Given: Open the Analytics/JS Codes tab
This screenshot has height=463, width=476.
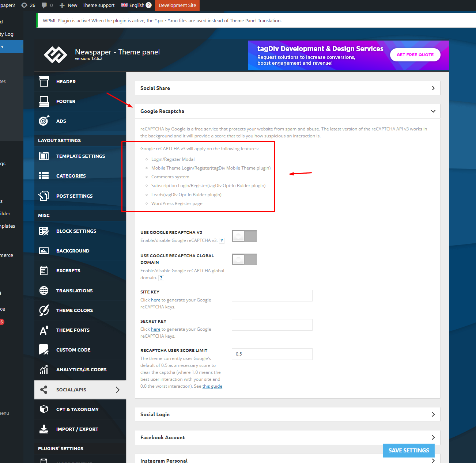Looking at the screenshot, I should point(80,369).
